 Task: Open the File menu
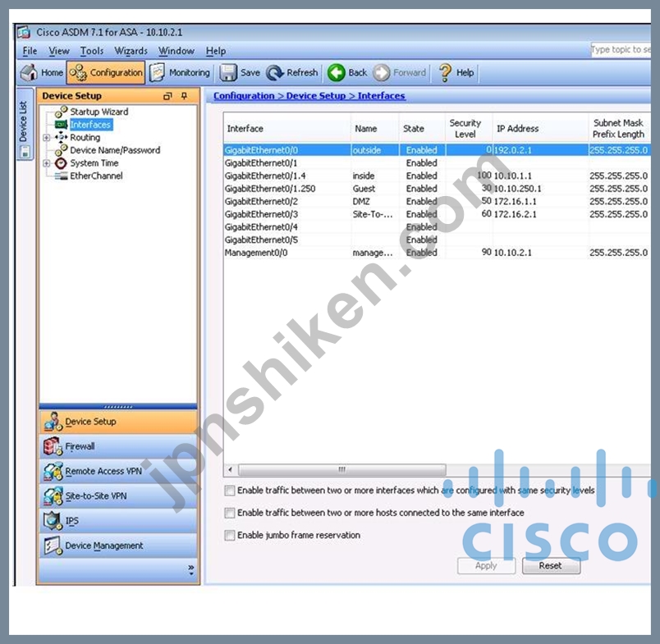point(30,51)
